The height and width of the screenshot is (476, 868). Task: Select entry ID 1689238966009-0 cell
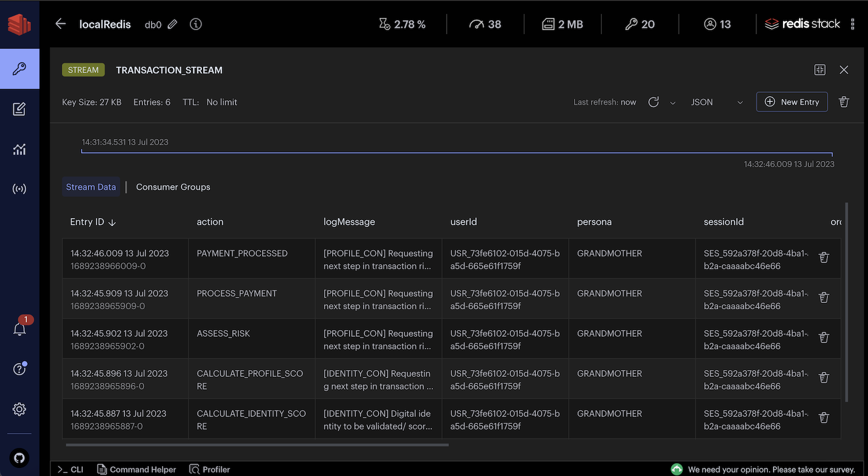pos(126,259)
